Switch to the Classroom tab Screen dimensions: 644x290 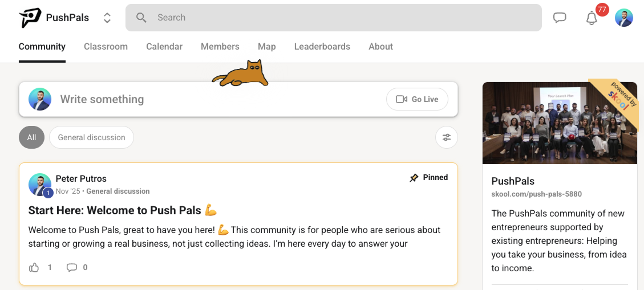pos(106,46)
